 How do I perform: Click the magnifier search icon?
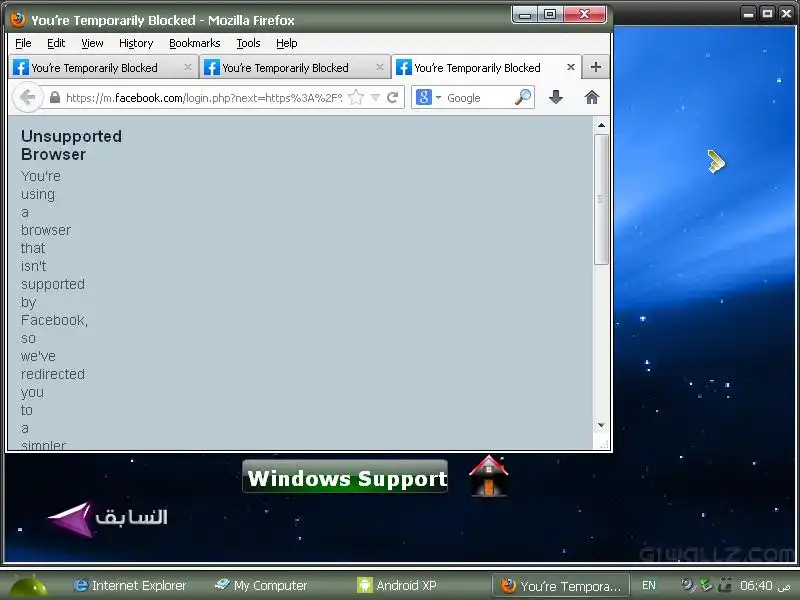click(x=523, y=97)
